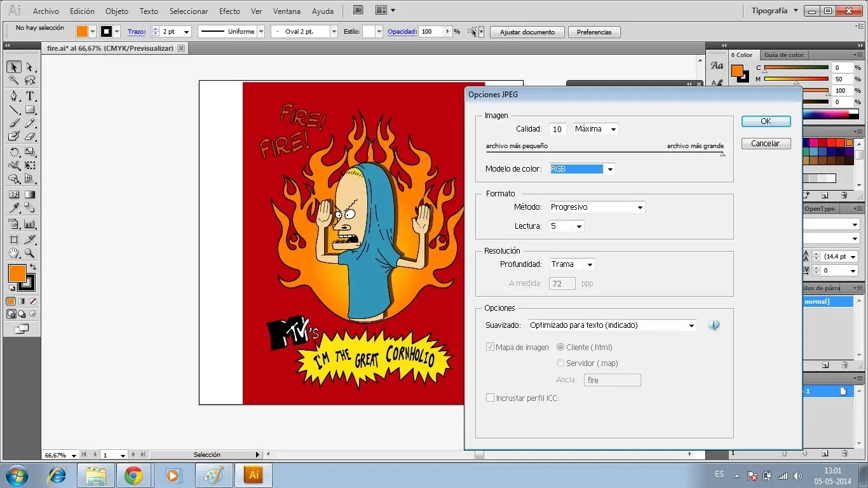The height and width of the screenshot is (488, 868).
Task: Click the Windows Start button
Action: click(x=17, y=475)
